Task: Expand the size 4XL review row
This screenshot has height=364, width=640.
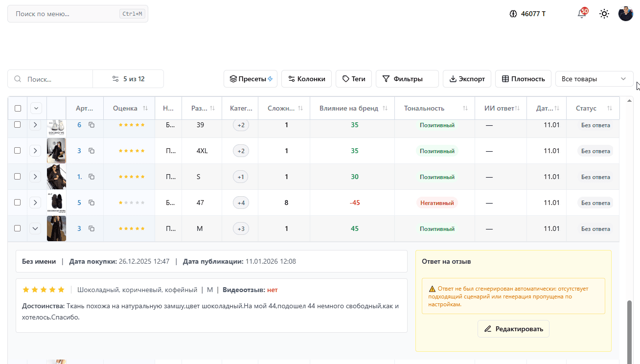Action: (35, 151)
